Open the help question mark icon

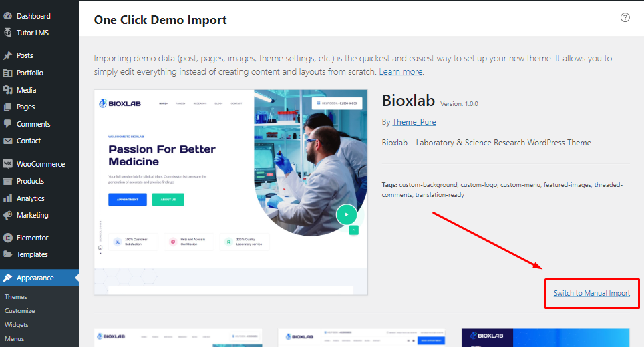point(625,17)
